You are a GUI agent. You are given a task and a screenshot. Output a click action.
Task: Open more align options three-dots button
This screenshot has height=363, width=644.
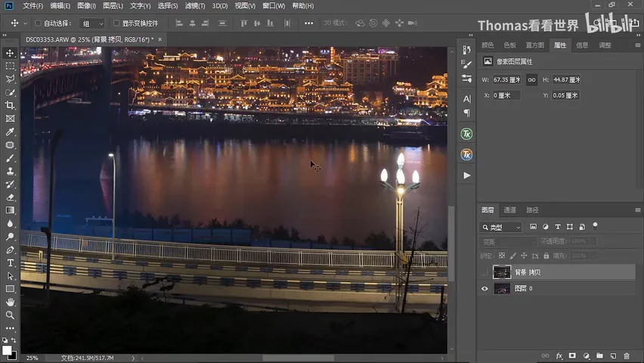click(x=309, y=23)
